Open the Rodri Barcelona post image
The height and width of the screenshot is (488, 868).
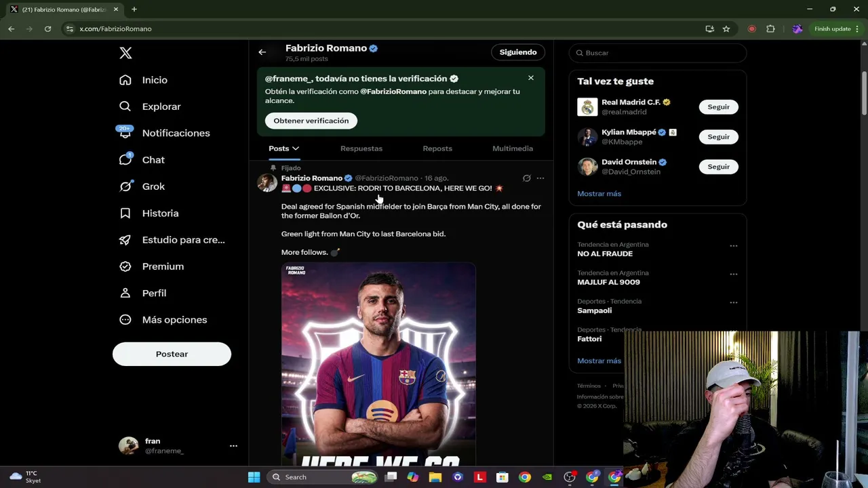[378, 364]
